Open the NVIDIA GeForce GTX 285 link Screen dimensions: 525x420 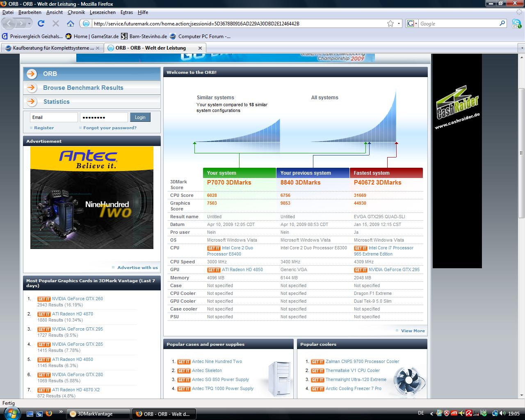[x=78, y=344]
